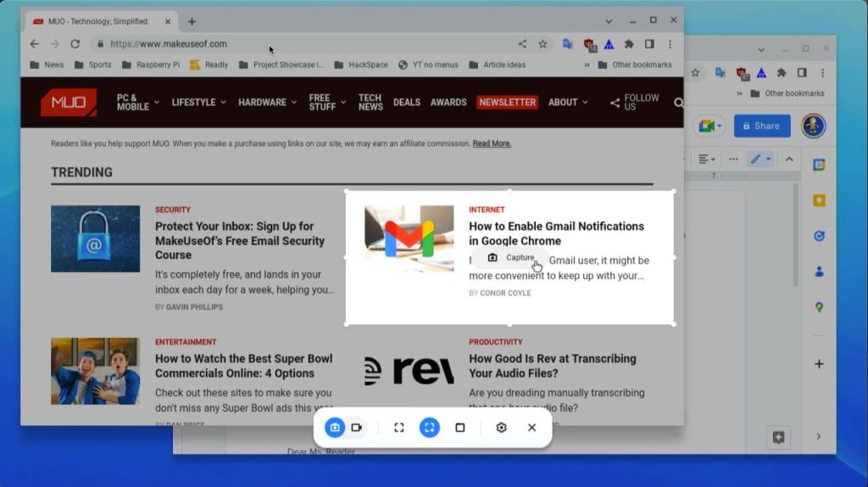
Task: Click the Capture button in selected region
Action: (x=510, y=258)
